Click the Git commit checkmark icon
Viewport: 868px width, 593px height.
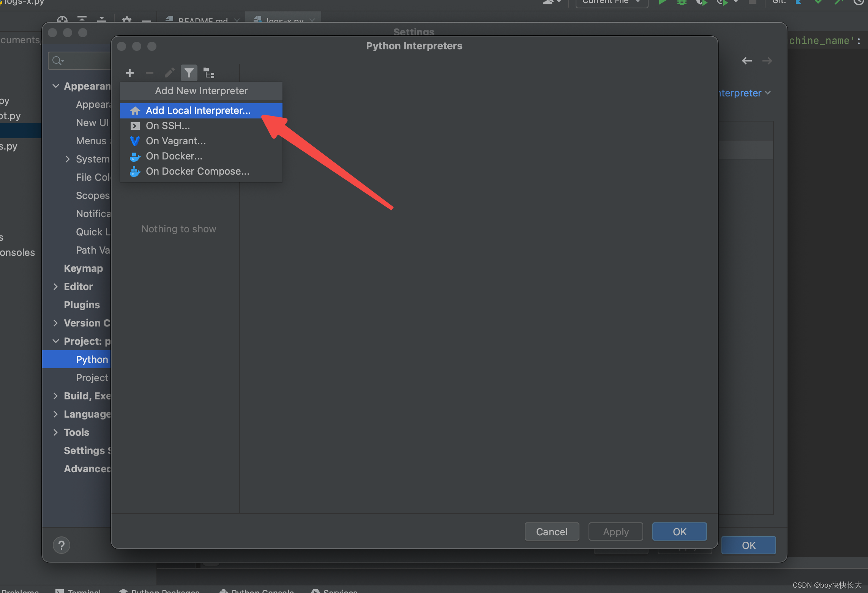pyautogui.click(x=818, y=2)
